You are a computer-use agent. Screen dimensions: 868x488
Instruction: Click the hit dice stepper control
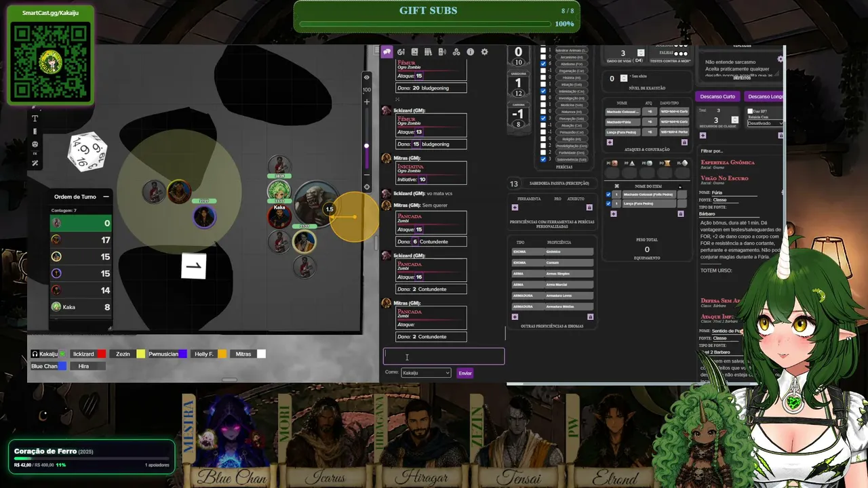tap(641, 53)
